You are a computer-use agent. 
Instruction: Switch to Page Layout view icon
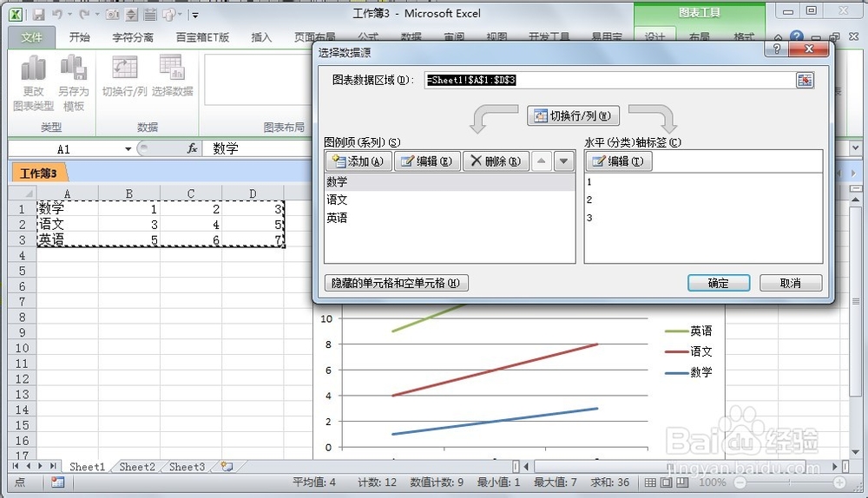pyautogui.click(x=667, y=482)
